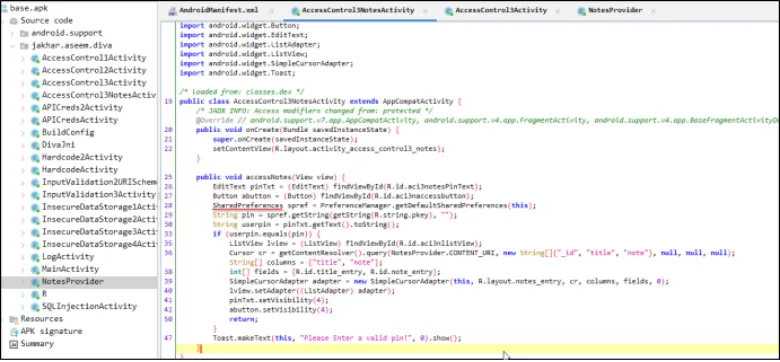
Task: Click the class icon on AccessControl3Activity tab
Action: pos(449,10)
